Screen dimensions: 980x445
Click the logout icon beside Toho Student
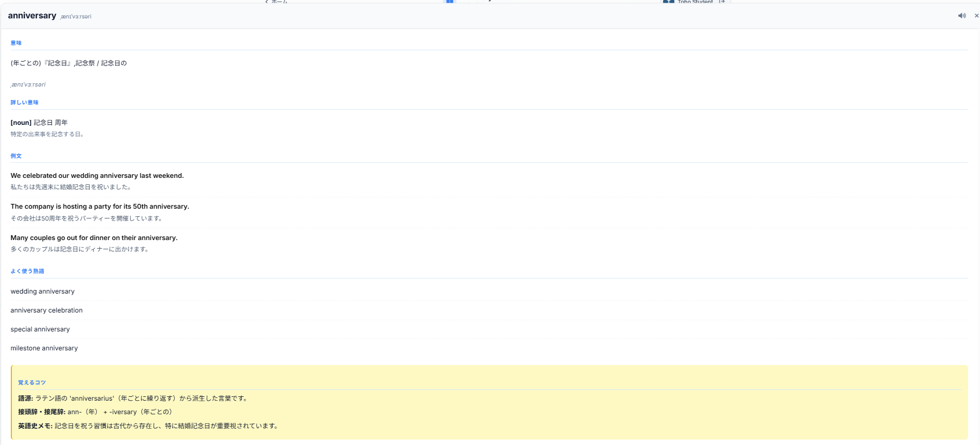[721, 2]
